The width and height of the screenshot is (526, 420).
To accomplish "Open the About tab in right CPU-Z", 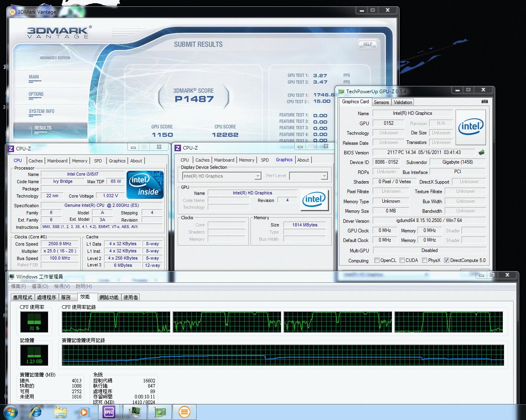I will [303, 160].
